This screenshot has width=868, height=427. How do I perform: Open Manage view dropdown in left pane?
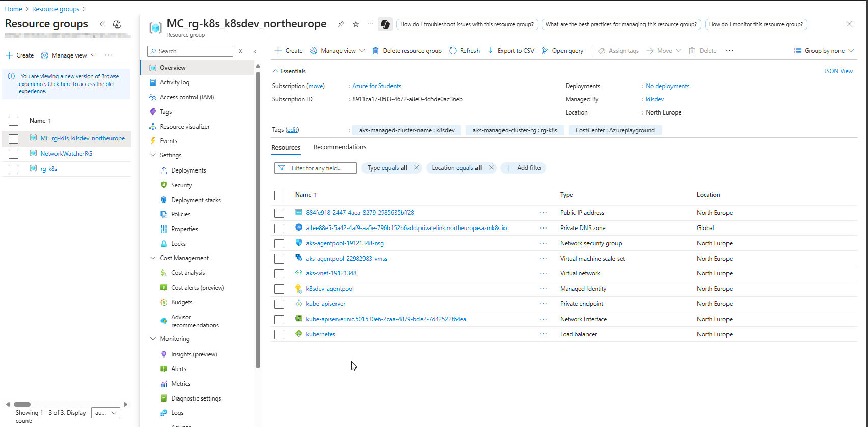69,55
